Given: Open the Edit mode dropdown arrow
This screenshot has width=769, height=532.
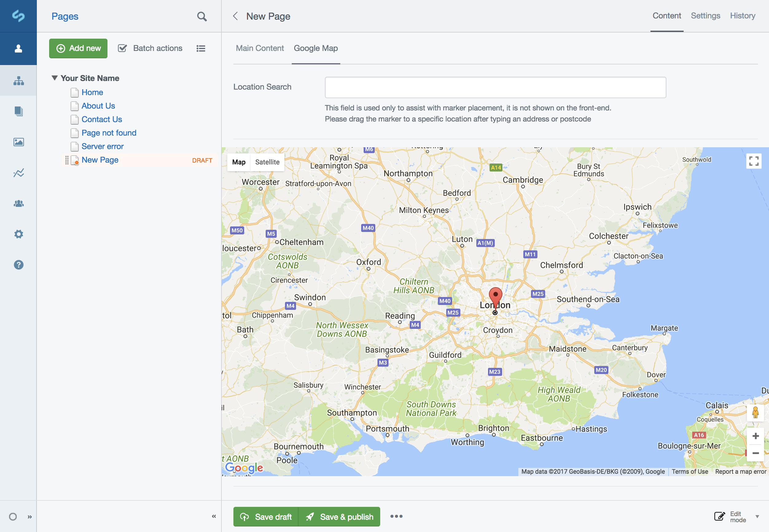Looking at the screenshot, I should (x=757, y=517).
